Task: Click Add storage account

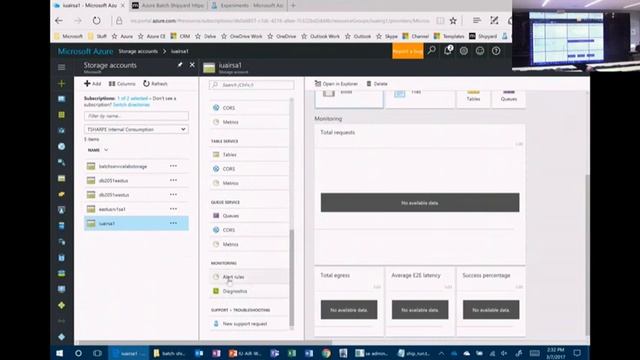Action: pyautogui.click(x=93, y=84)
